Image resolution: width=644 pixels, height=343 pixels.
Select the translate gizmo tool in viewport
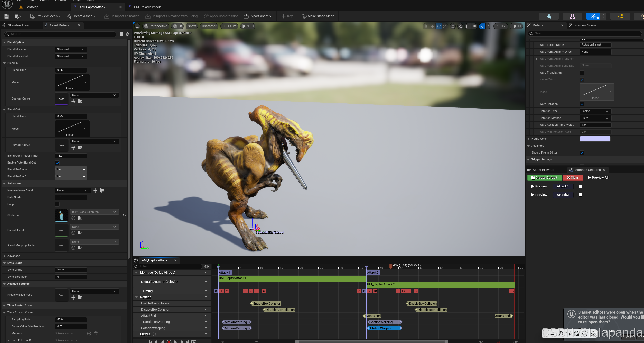click(x=432, y=26)
